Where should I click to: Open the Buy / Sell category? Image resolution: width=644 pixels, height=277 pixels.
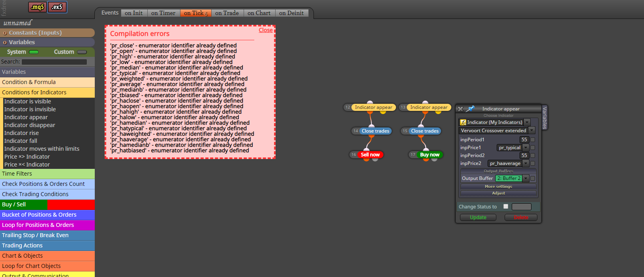click(x=47, y=204)
